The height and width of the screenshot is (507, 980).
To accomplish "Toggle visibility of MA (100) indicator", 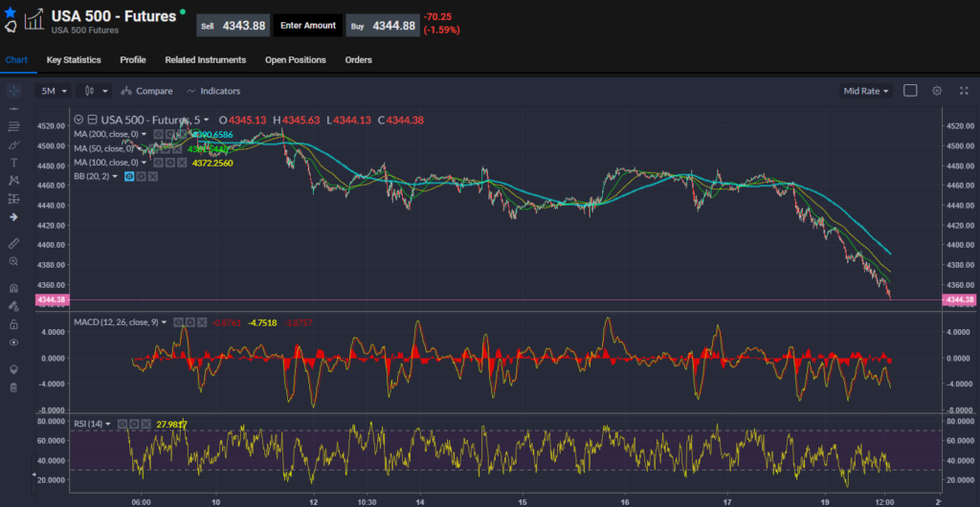I will 159,163.
